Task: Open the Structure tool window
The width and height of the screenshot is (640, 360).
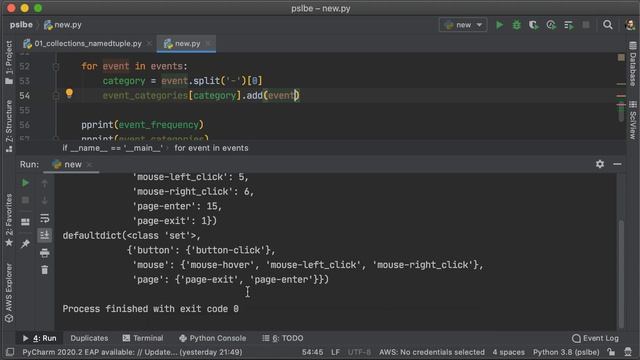Action: pos(9,126)
